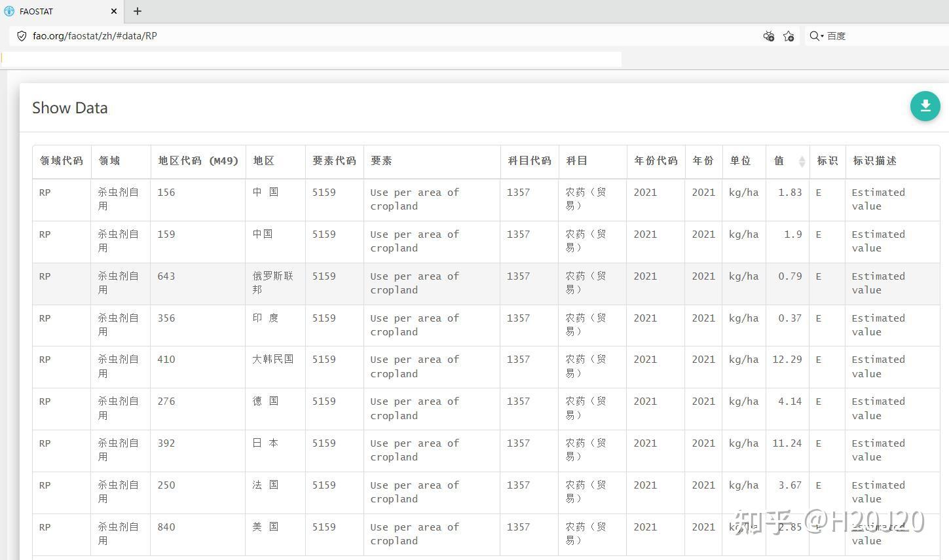Image resolution: width=949 pixels, height=560 pixels.
Task: Click the 年份 column header
Action: (x=703, y=161)
